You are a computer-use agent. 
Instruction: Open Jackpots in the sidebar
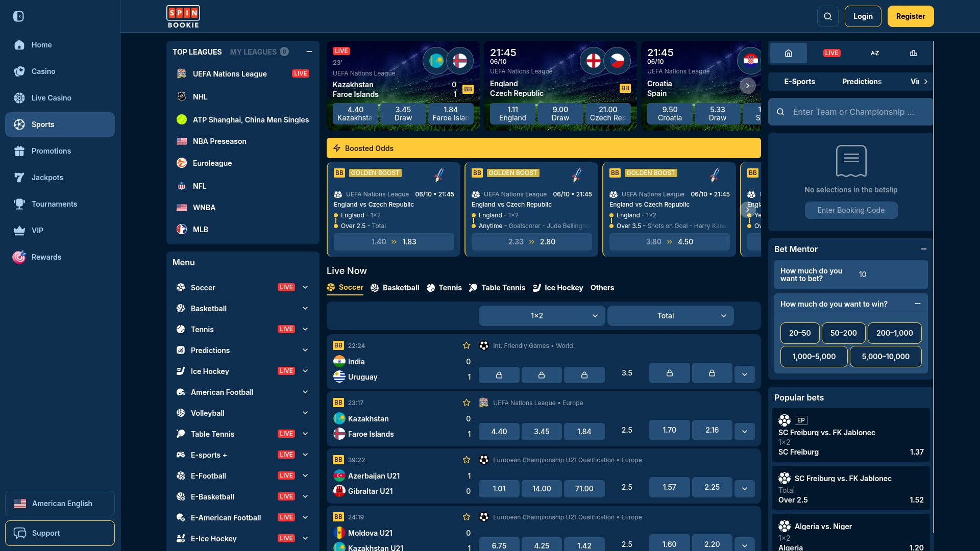click(60, 178)
